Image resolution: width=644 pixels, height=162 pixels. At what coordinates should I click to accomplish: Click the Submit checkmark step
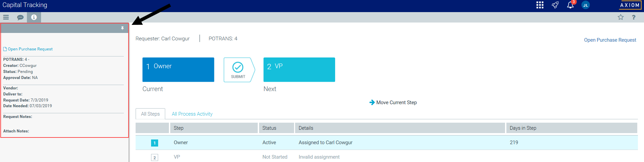238,70
